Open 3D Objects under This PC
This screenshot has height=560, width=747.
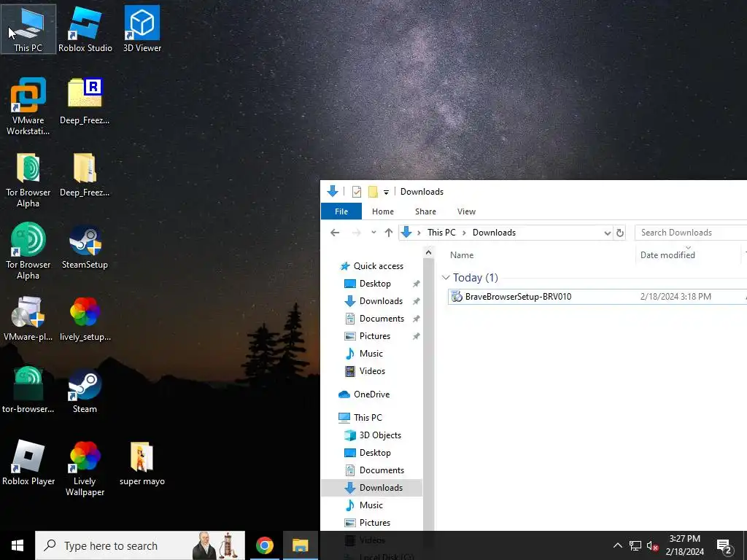[380, 435]
